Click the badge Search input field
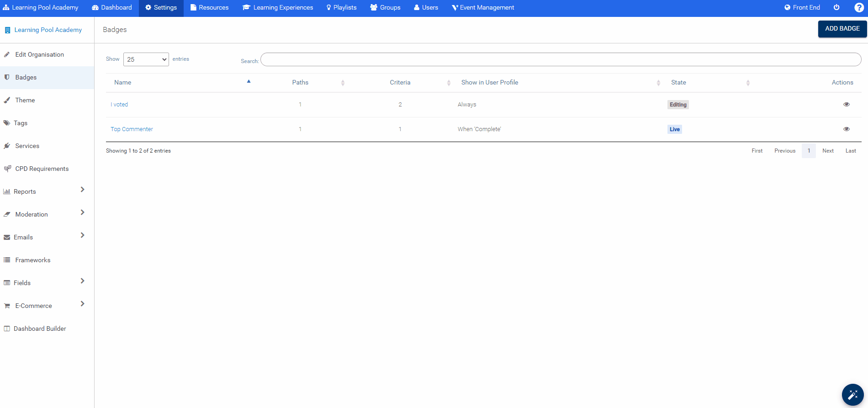The width and height of the screenshot is (868, 408). pyautogui.click(x=561, y=59)
